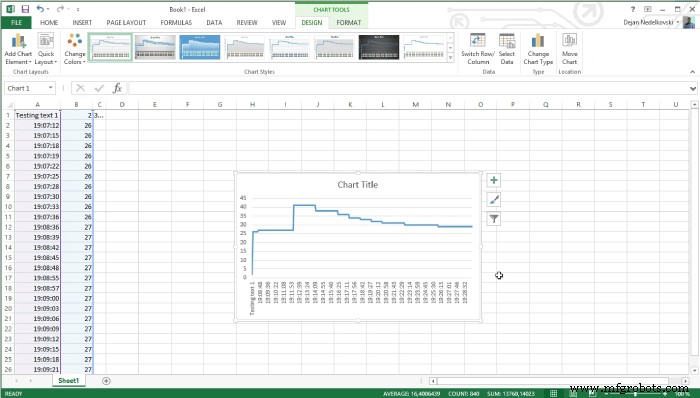Click the Select All corner button
This screenshot has height=398, width=700.
tap(8, 104)
